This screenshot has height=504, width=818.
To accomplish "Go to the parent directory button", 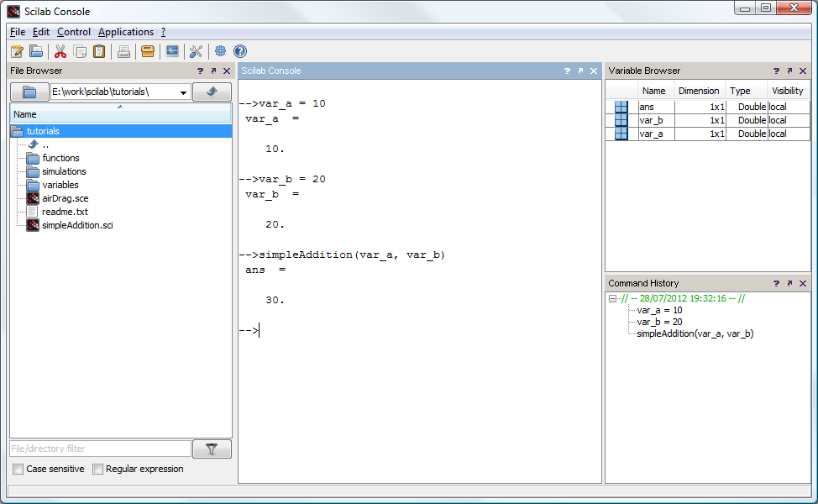I will point(212,92).
